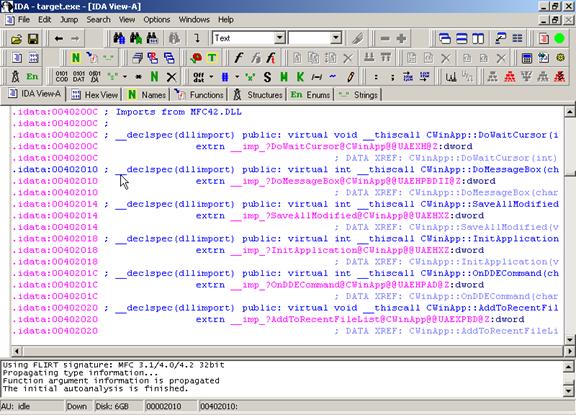Click the '__imp_?InitApplication@CWinApp' import name

coord(340,250)
